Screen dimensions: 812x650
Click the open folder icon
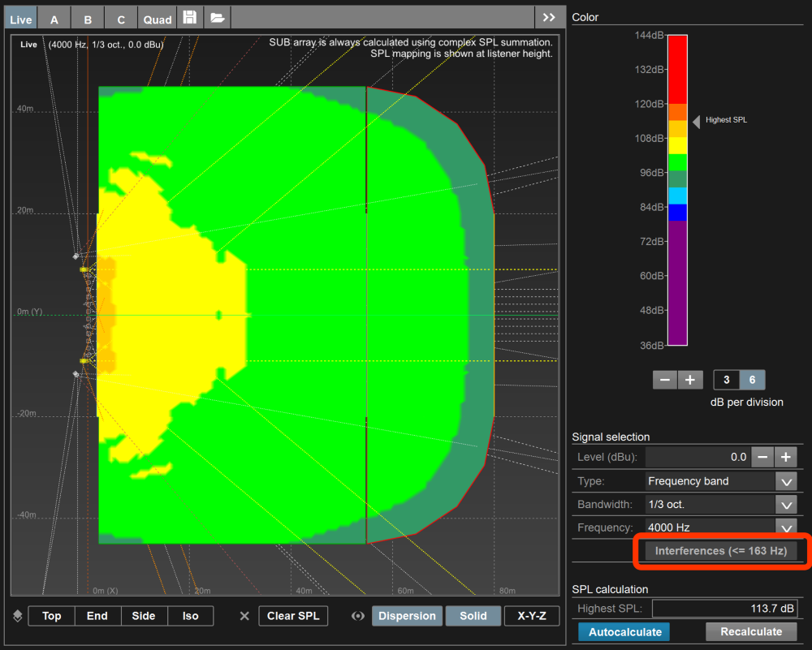[x=217, y=18]
